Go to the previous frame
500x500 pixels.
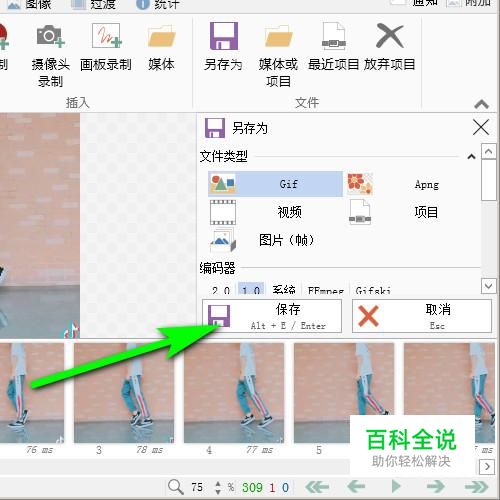(356, 487)
